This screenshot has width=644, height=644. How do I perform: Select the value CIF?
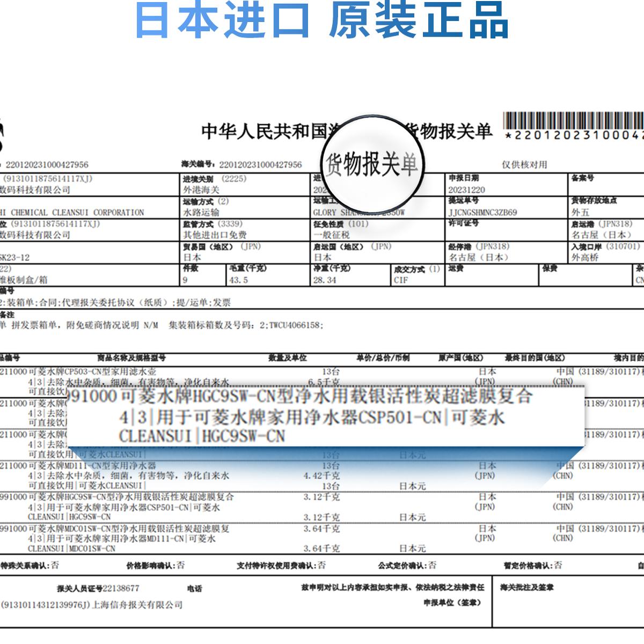(x=401, y=280)
